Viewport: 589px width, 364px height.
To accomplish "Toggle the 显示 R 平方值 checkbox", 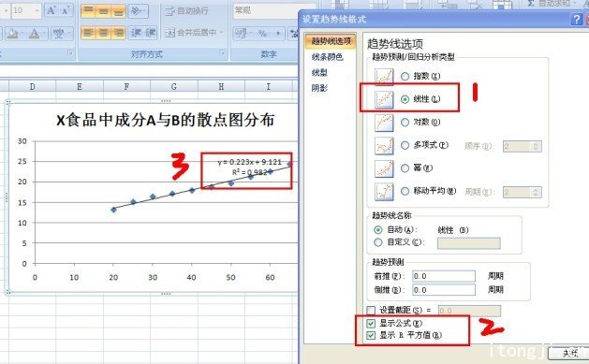I will click(371, 335).
